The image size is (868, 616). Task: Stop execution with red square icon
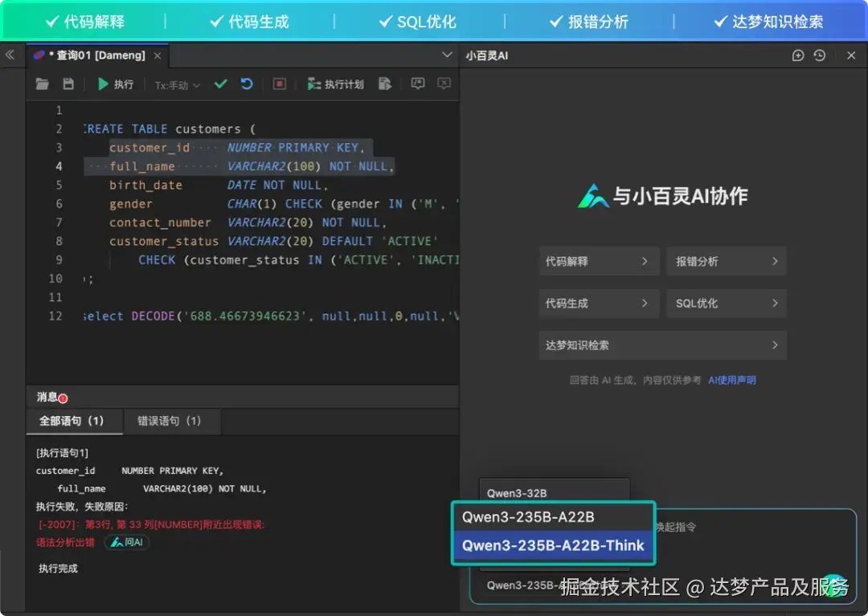(x=280, y=84)
